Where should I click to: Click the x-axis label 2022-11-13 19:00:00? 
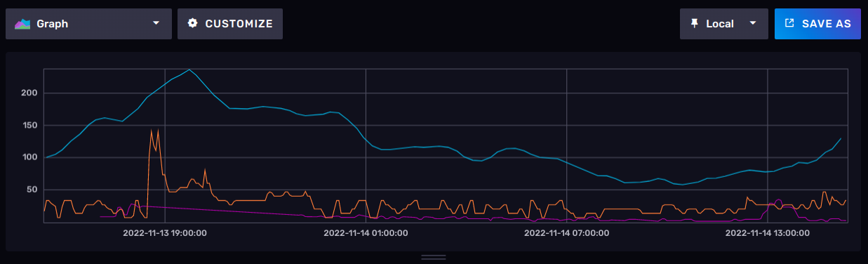pos(165,232)
